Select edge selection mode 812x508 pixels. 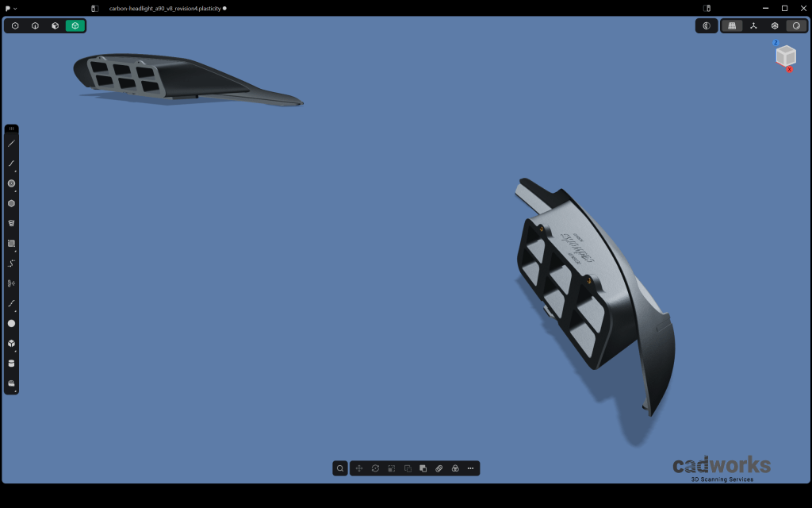35,25
